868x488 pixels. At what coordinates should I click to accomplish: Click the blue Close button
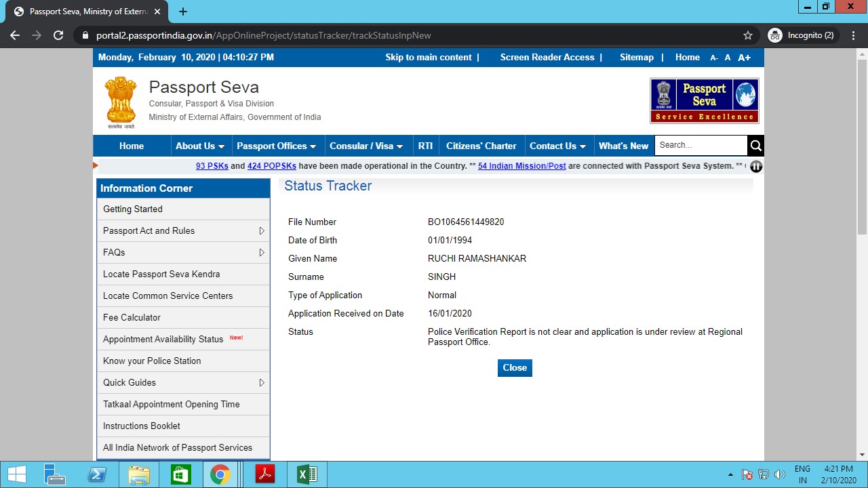(x=515, y=368)
